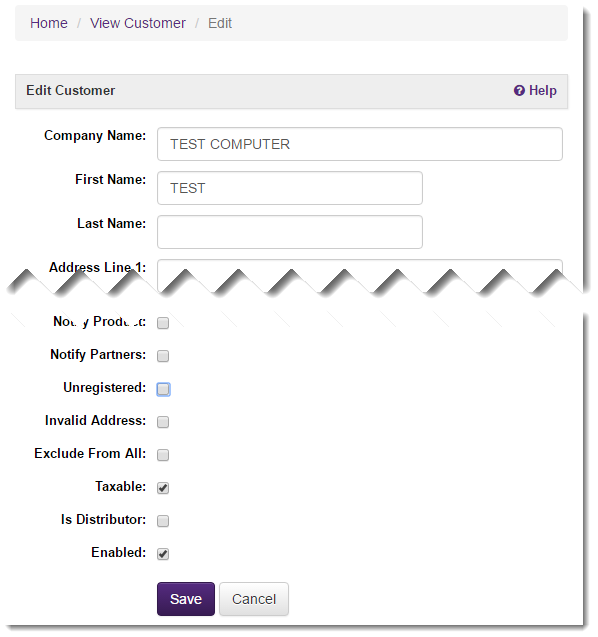Enable the Notify Partners checkbox

(x=163, y=356)
